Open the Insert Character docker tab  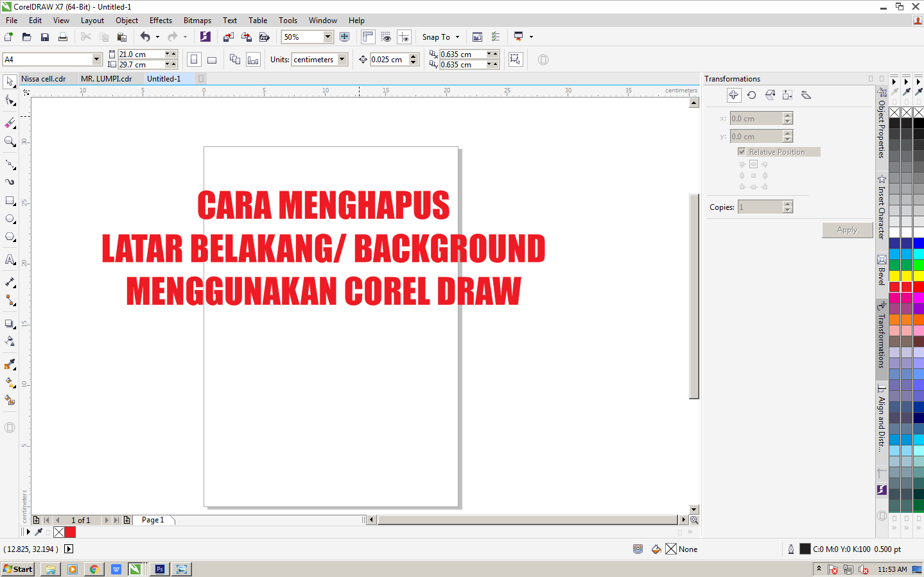pos(882,207)
